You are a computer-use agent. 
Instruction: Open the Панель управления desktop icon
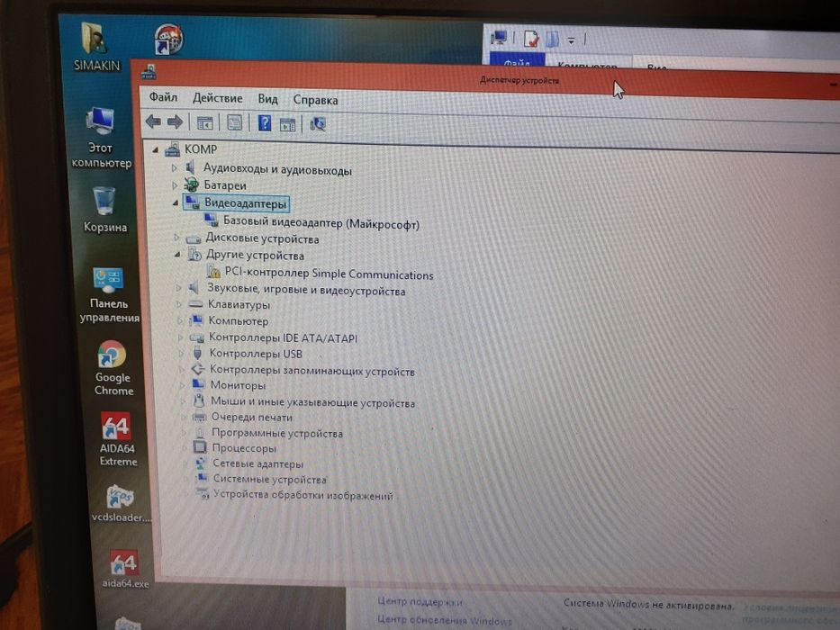(x=108, y=294)
